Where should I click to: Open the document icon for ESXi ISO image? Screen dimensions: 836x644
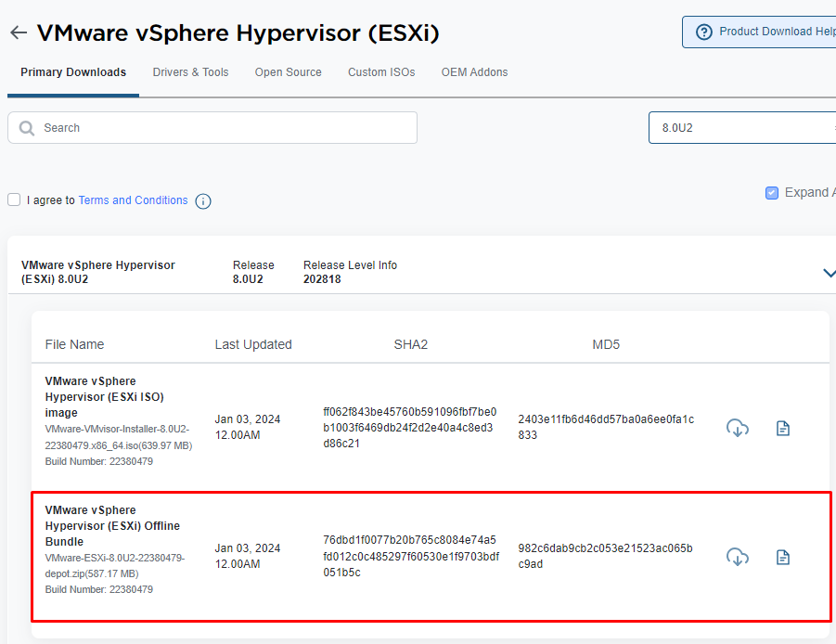click(783, 428)
